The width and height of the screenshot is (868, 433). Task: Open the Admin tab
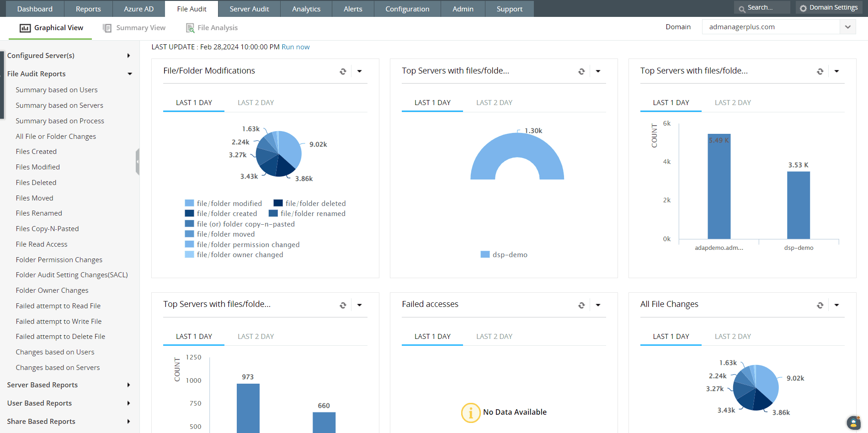click(463, 9)
